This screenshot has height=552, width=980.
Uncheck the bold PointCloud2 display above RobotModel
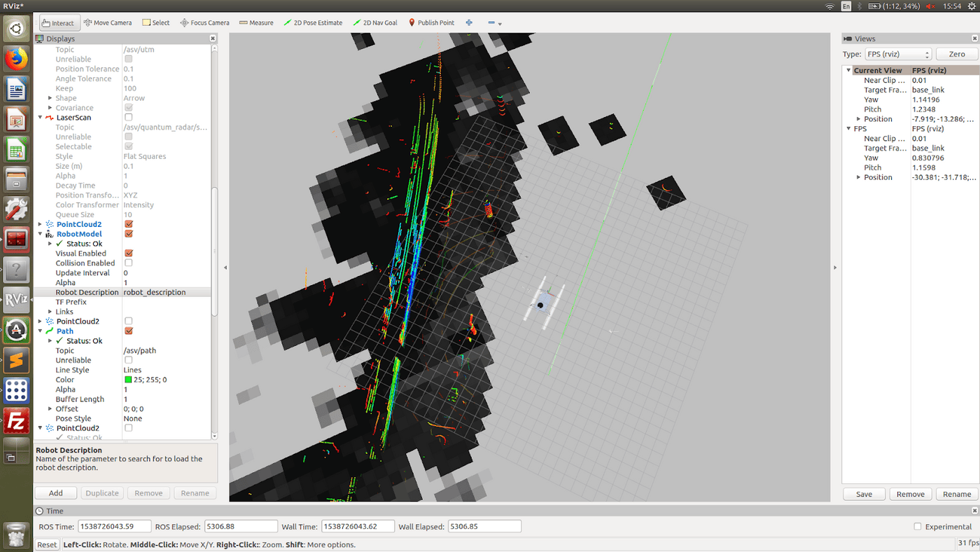(128, 224)
